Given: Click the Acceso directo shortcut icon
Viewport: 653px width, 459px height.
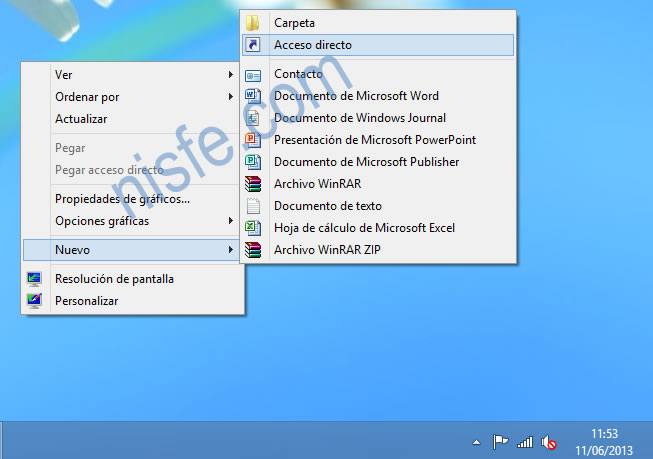Looking at the screenshot, I should click(x=253, y=45).
